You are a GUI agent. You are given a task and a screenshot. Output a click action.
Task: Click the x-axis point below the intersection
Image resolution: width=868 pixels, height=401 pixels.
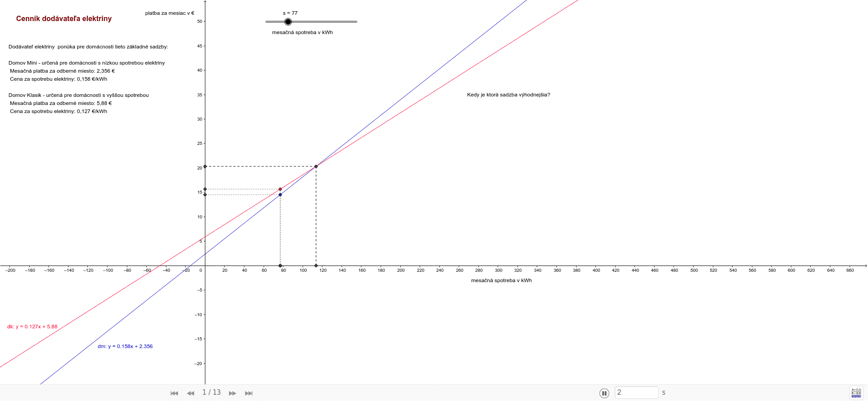[x=316, y=266]
